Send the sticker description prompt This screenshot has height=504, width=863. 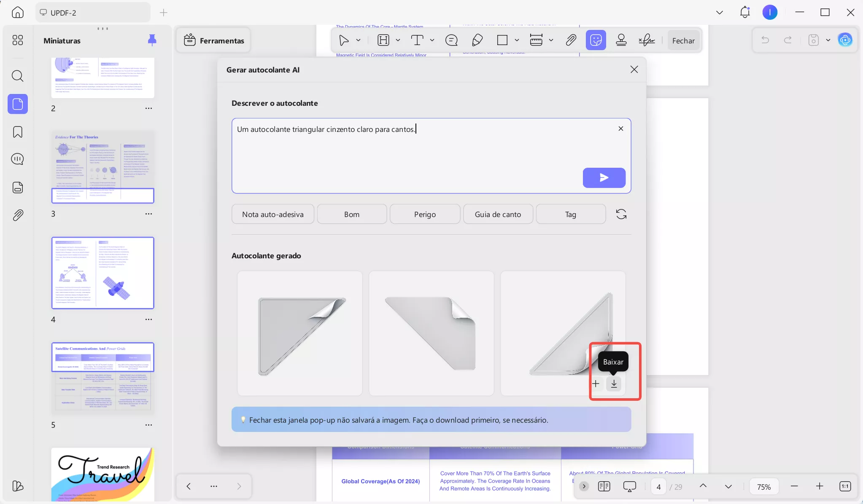pyautogui.click(x=604, y=178)
